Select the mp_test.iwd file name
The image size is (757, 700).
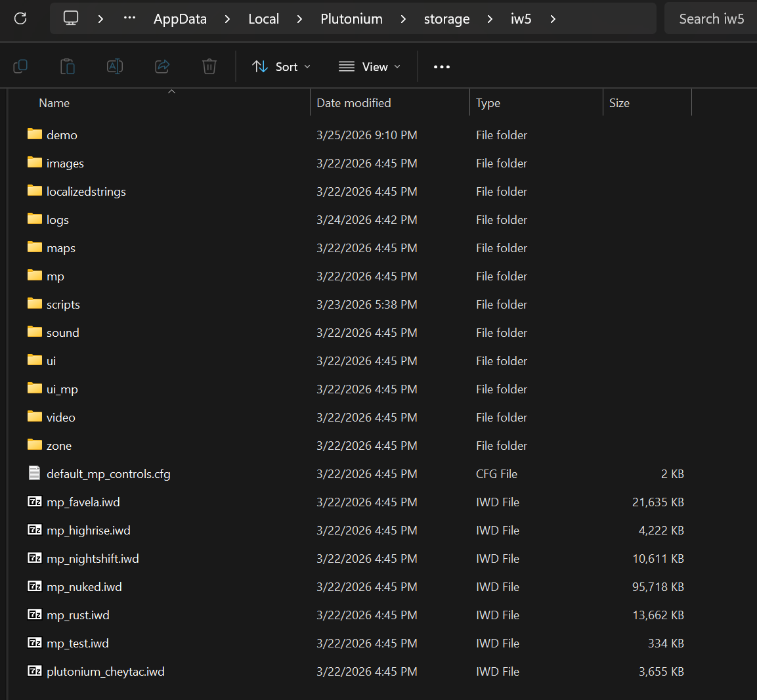77,643
